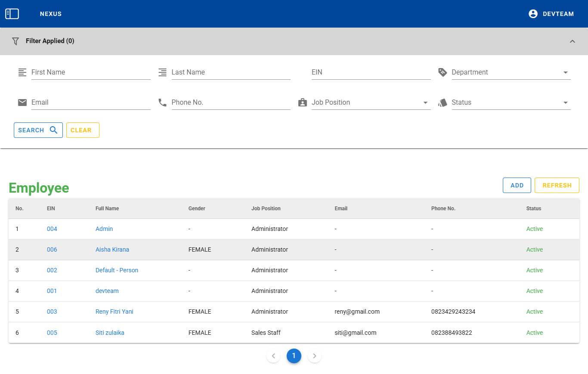The width and height of the screenshot is (588, 374).
Task: Click the tag icon beside Department
Action: tap(443, 72)
